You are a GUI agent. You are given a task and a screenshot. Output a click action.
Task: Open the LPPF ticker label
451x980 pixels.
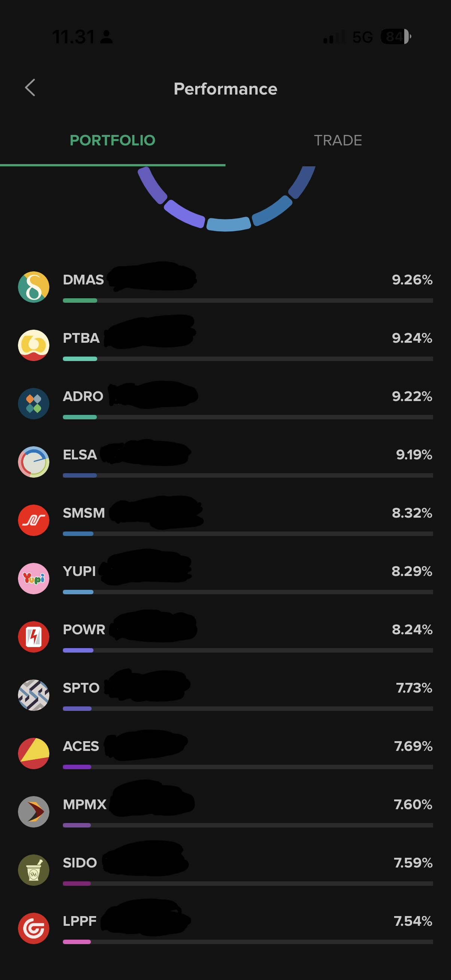coord(80,921)
